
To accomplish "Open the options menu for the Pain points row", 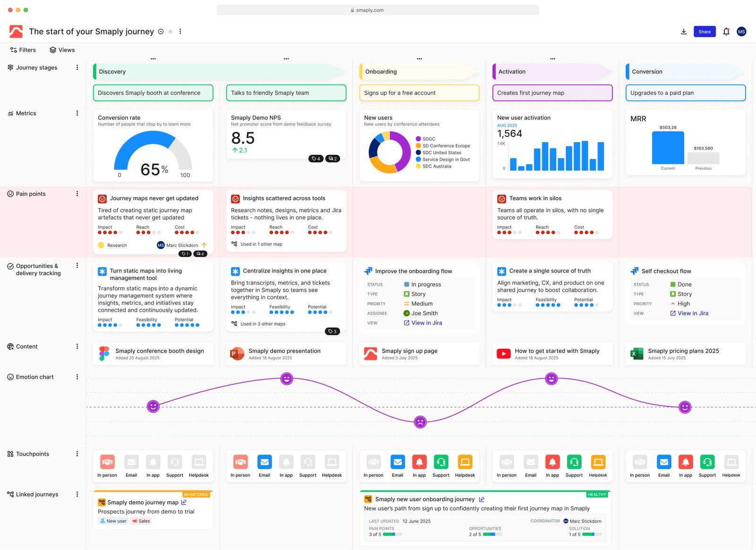I will (x=77, y=194).
